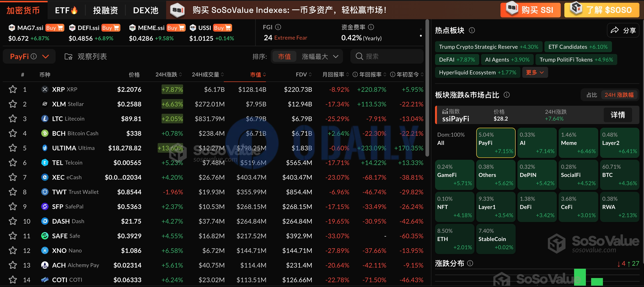Sort by 月回报率 column header
Image resolution: width=644 pixels, height=287 pixels.
coord(336,75)
